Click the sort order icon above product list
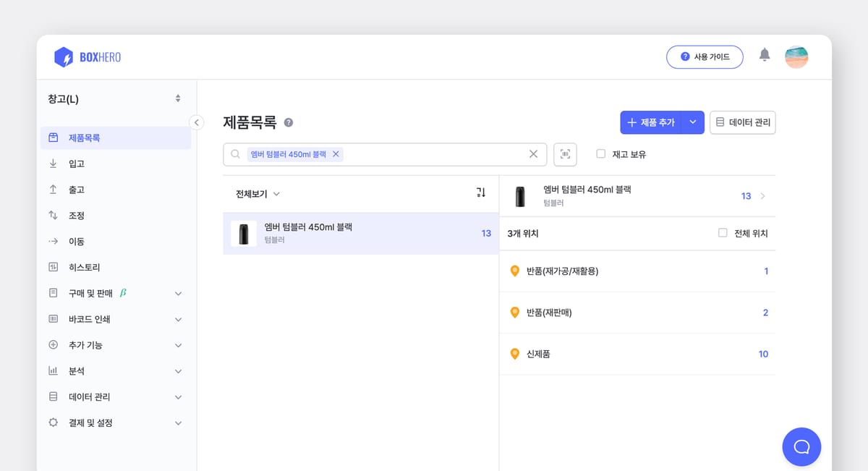Screen dimensions: 868x471 pyautogui.click(x=480, y=191)
